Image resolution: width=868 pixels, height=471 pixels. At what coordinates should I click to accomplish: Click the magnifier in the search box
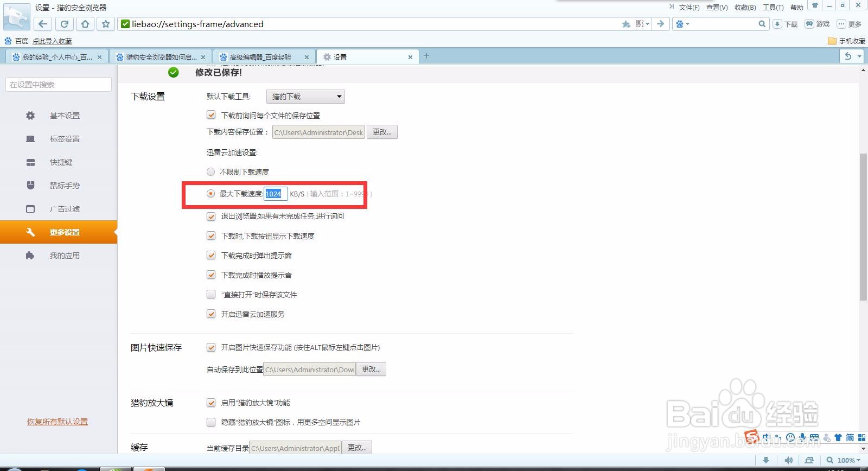click(762, 24)
